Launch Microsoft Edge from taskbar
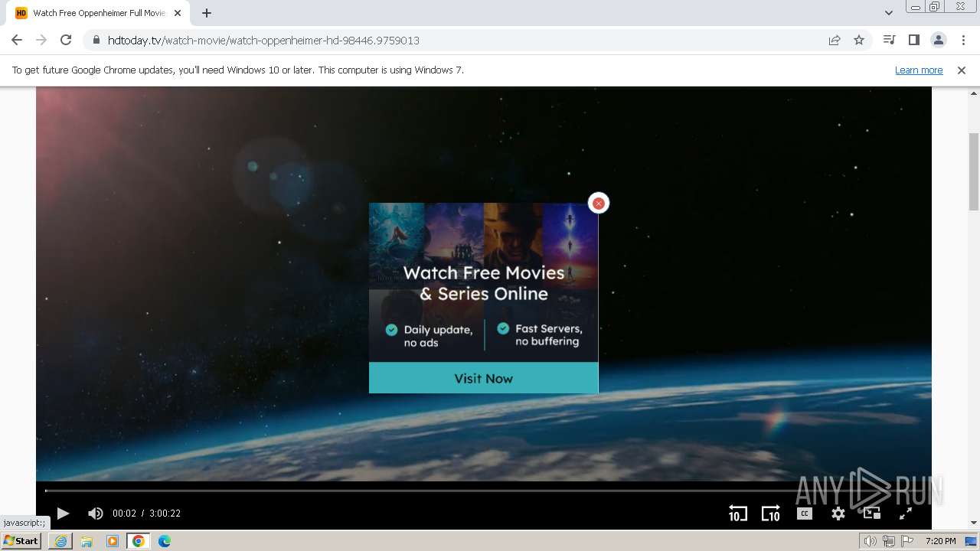 pyautogui.click(x=165, y=541)
